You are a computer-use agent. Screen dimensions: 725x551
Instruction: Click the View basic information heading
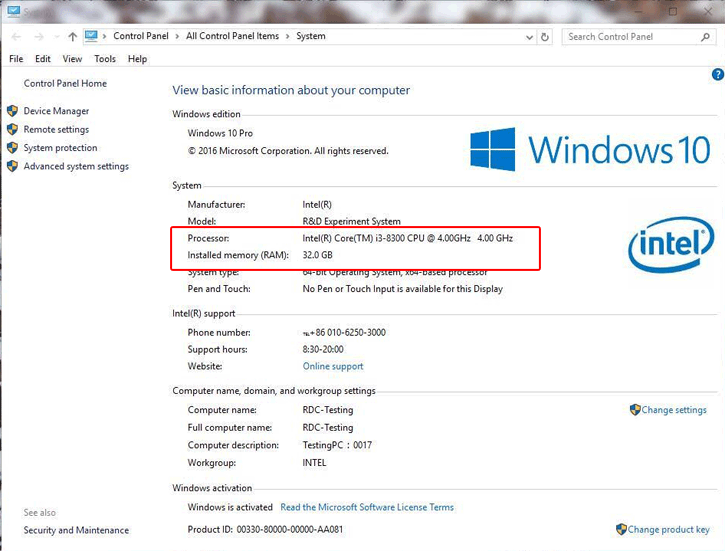(291, 90)
